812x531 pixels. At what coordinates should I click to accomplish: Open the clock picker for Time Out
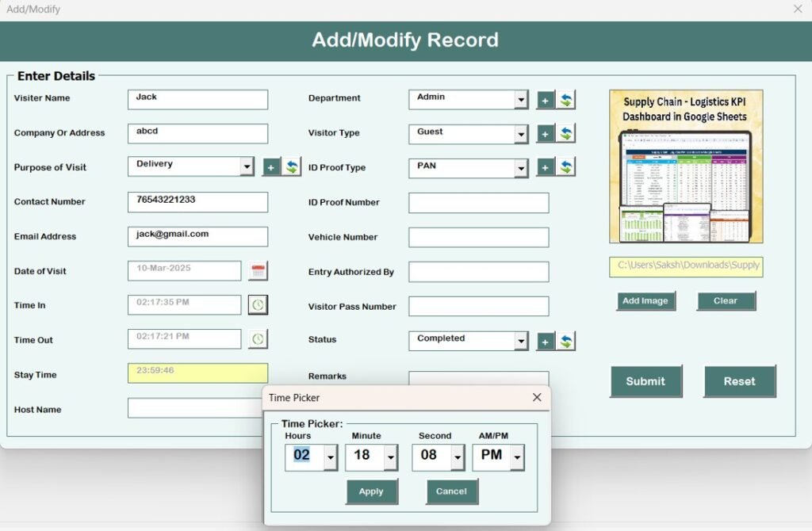[258, 339]
